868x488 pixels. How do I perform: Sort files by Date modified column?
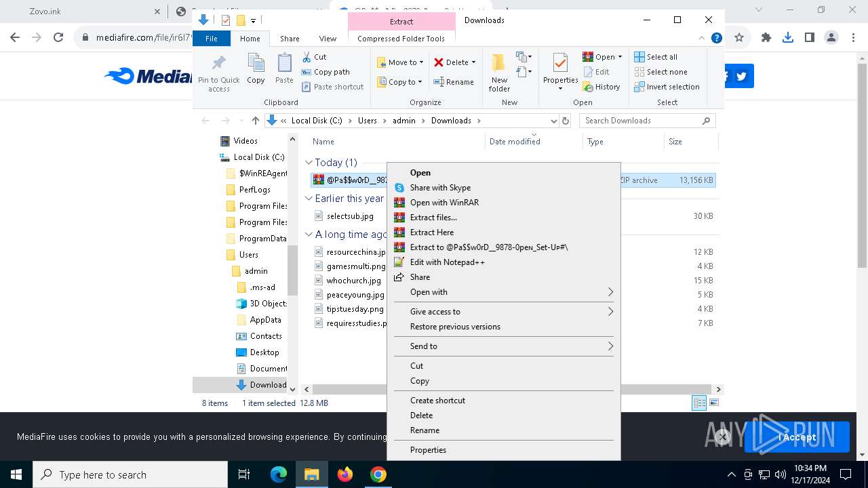click(x=534, y=142)
